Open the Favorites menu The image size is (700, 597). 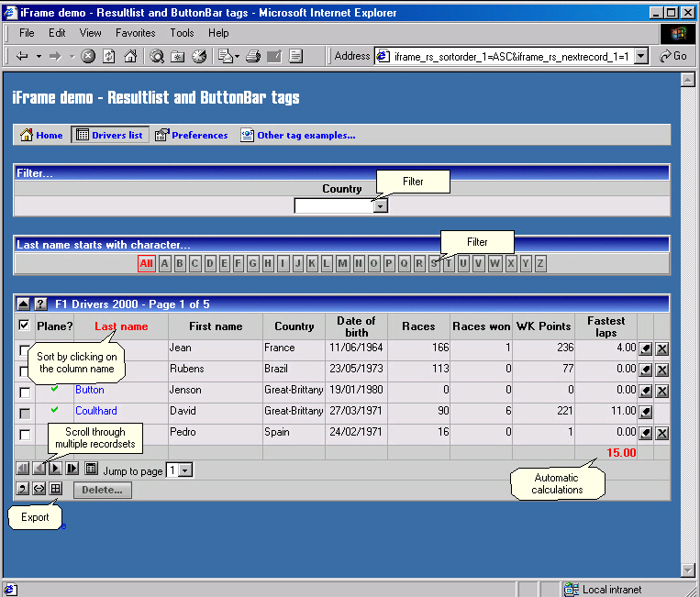pyautogui.click(x=135, y=33)
